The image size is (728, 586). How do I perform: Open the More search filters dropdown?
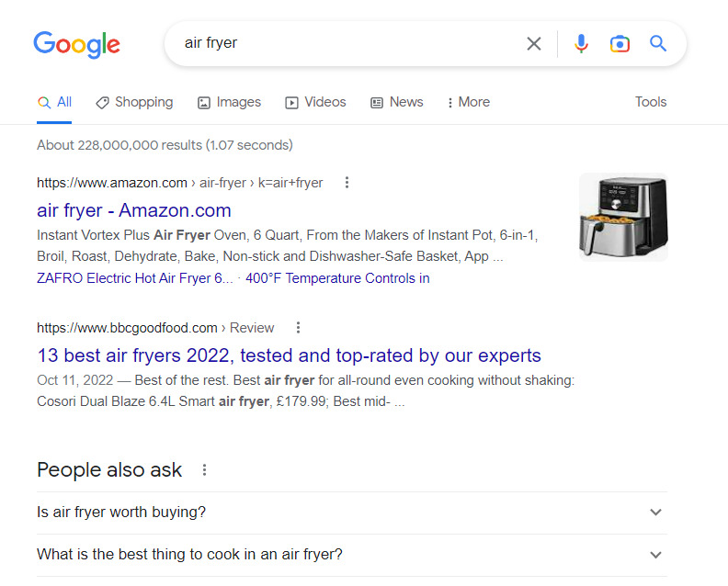[468, 102]
